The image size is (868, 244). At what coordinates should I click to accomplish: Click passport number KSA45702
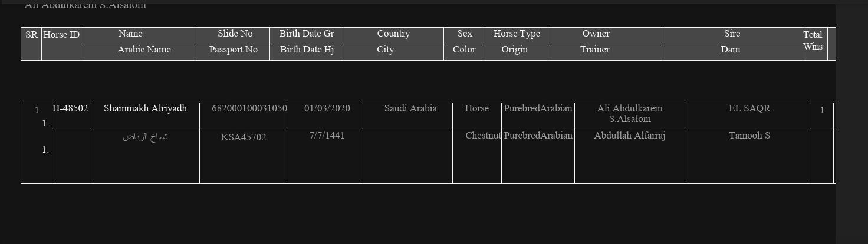click(x=244, y=137)
